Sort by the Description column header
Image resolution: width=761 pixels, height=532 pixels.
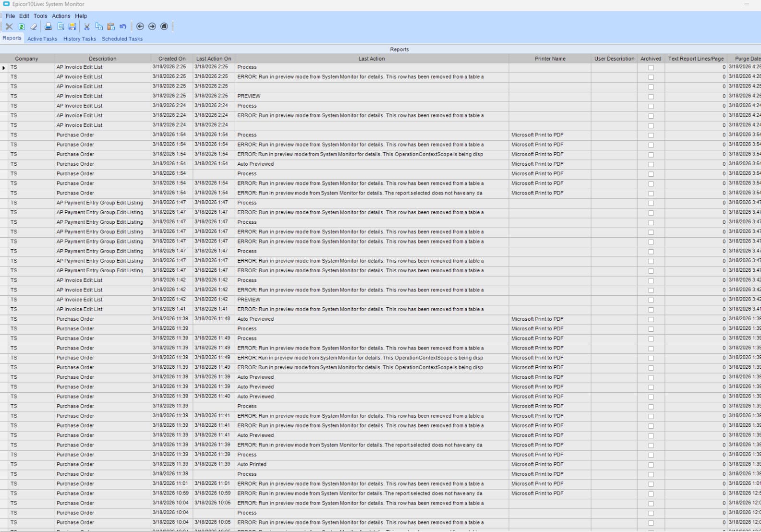point(103,59)
